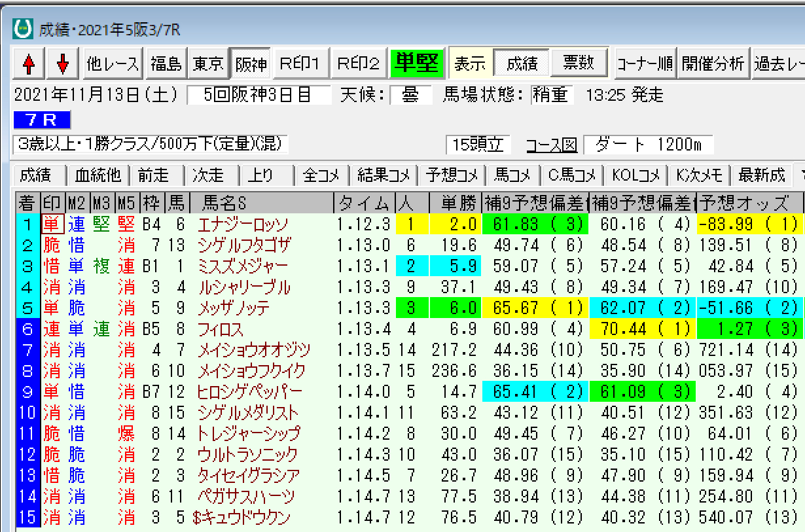Viewport: 805px width, 532px height.
Task: Open 開催分析 view
Action: 713,63
